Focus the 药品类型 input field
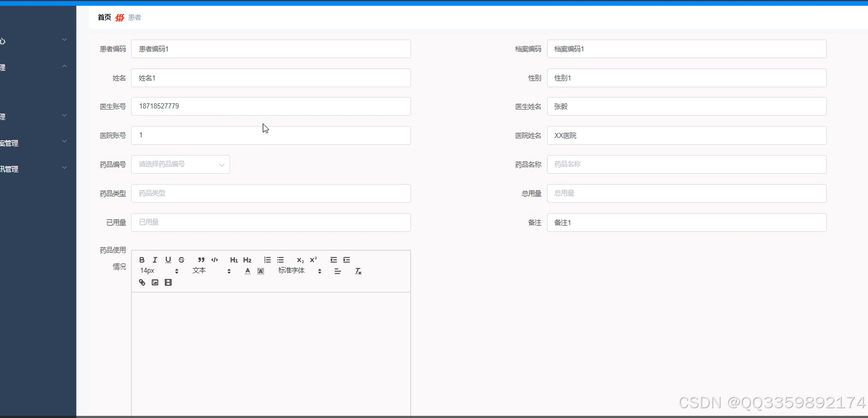Image resolution: width=868 pixels, height=418 pixels. point(271,193)
